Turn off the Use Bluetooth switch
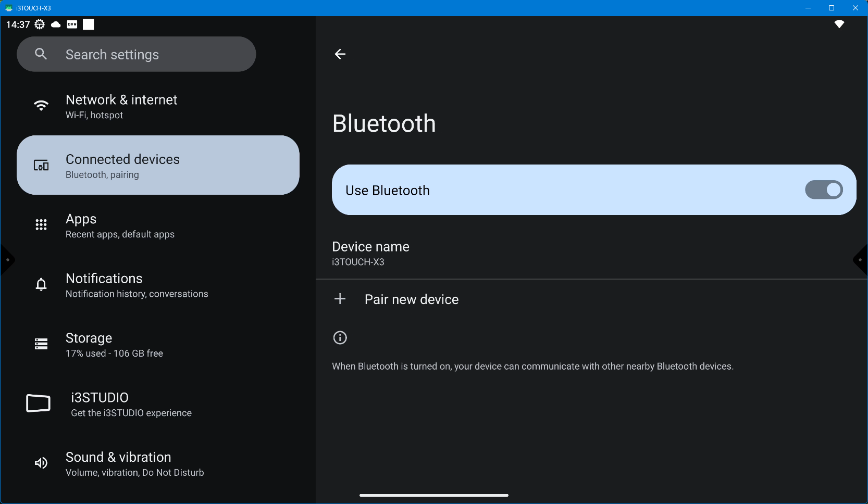This screenshot has width=868, height=504. (x=823, y=190)
